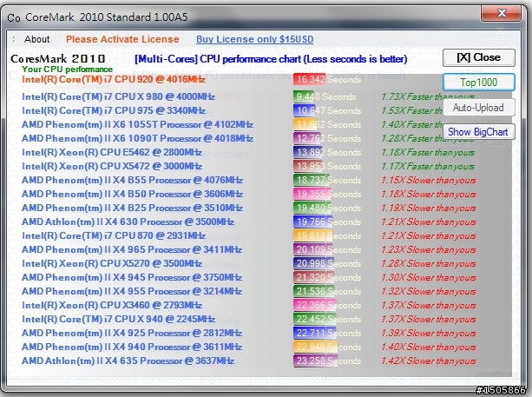Click the blue 10.647 seconds bar
The width and height of the screenshot is (532, 397).
304,110
